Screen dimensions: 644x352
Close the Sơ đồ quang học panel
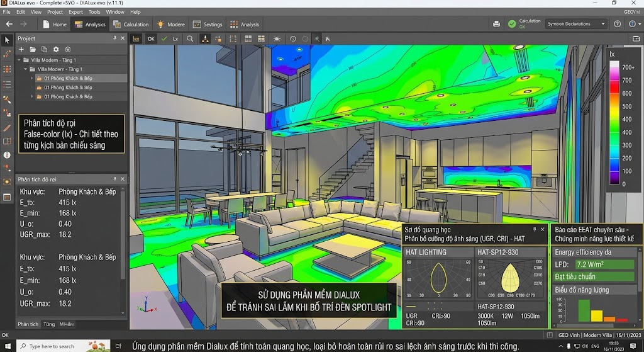pyautogui.click(x=543, y=229)
